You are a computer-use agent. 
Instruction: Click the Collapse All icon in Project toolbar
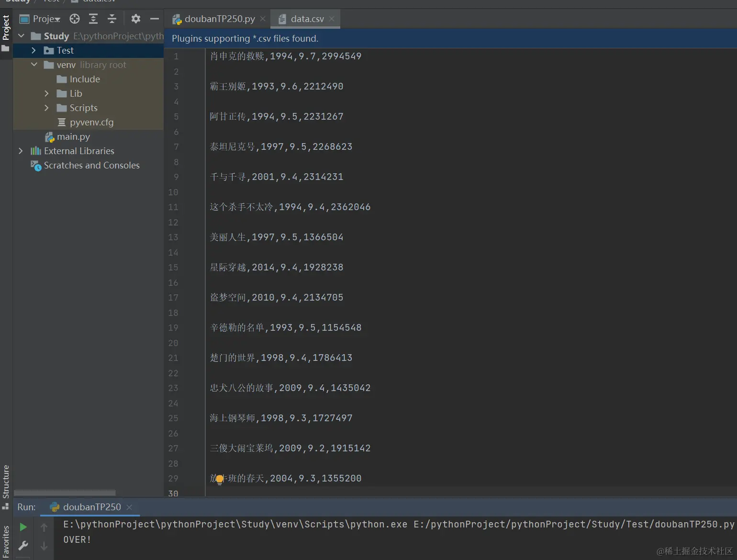pyautogui.click(x=112, y=19)
